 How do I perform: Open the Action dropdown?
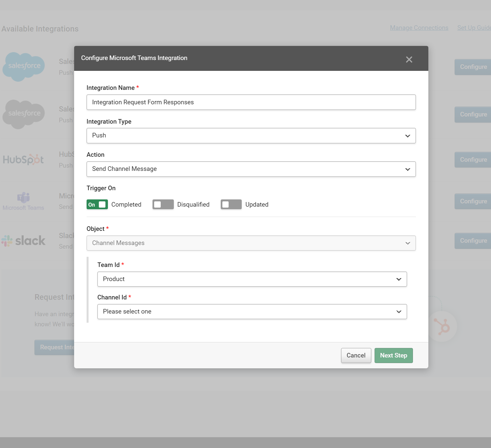point(251,169)
